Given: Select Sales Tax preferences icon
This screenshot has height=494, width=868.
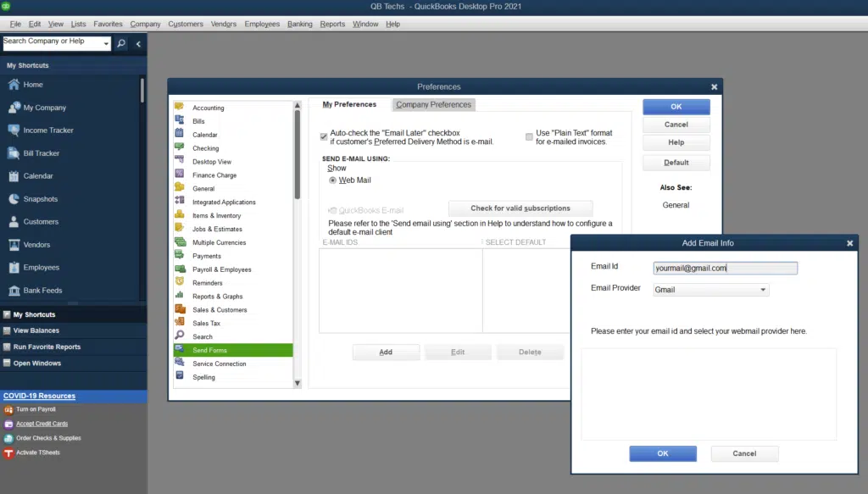Looking at the screenshot, I should click(180, 322).
